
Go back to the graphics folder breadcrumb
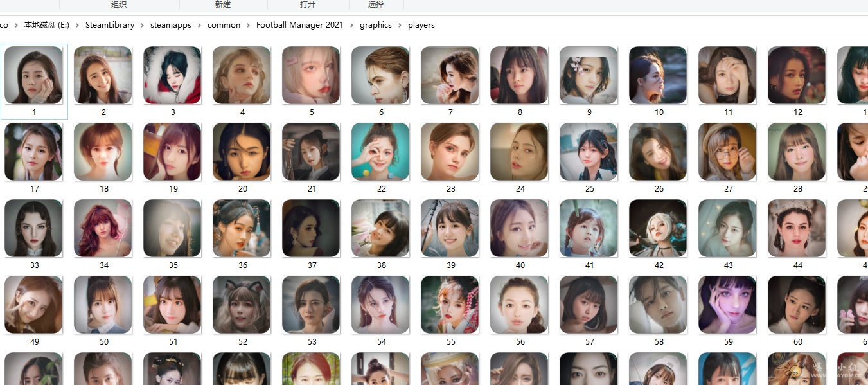[x=376, y=25]
